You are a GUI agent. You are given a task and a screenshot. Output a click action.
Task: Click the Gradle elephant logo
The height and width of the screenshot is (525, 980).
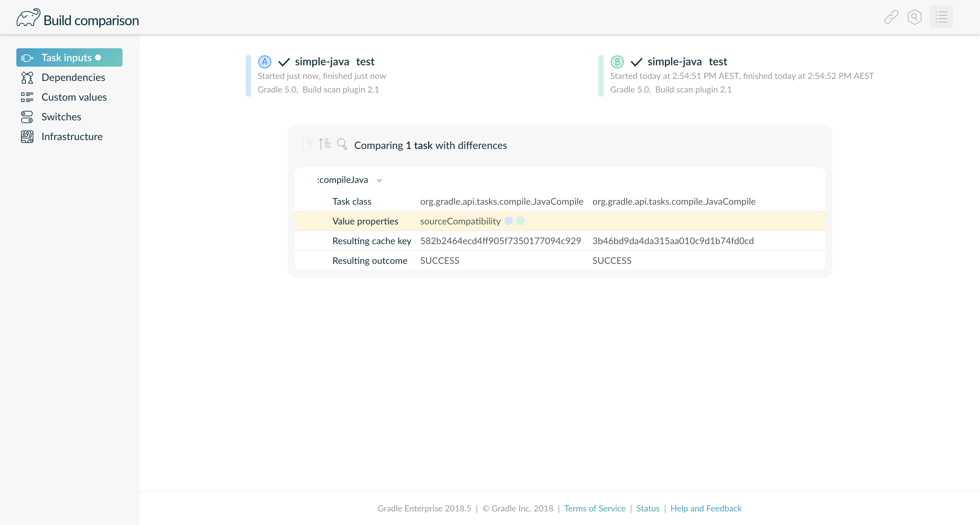[28, 18]
